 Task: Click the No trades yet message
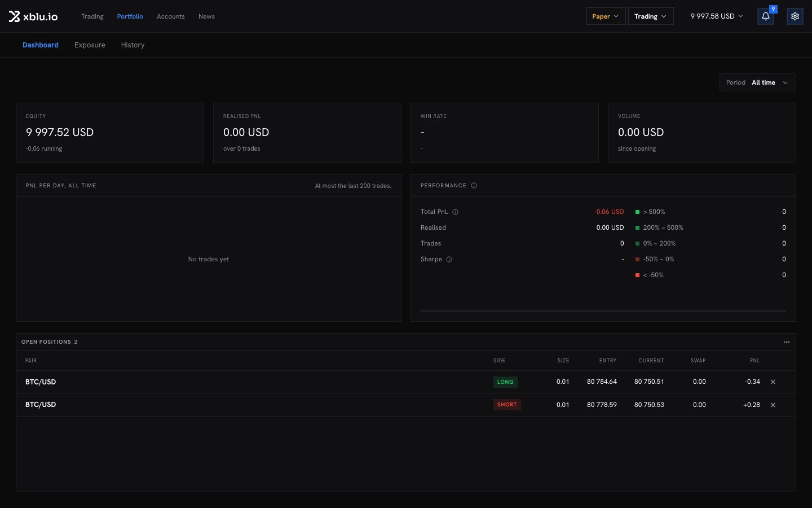point(209,260)
